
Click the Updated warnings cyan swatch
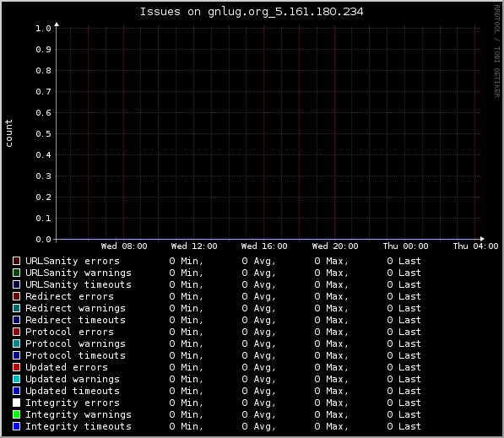tap(16, 379)
